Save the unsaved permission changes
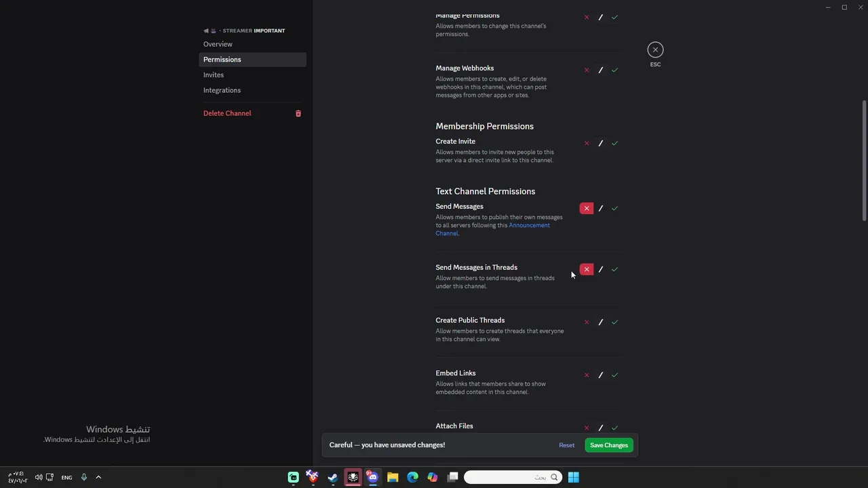 pyautogui.click(x=609, y=445)
